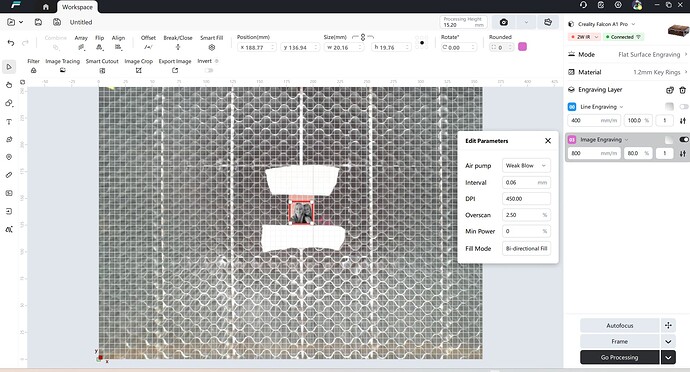
Task: Select the Text tool
Action: pyautogui.click(x=9, y=122)
